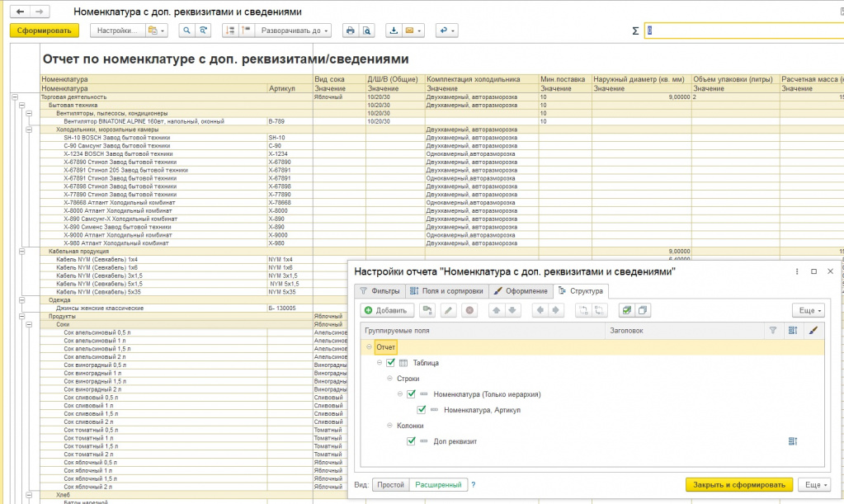Collapse the Бытовая техника group in the report

22,106
